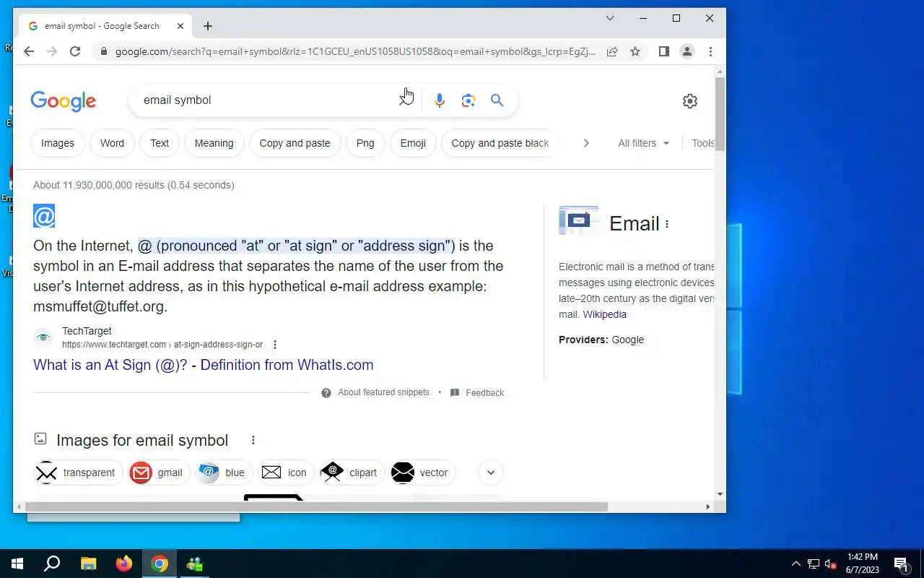
Task: Click the page horizontal scrollbar
Action: tap(316, 506)
